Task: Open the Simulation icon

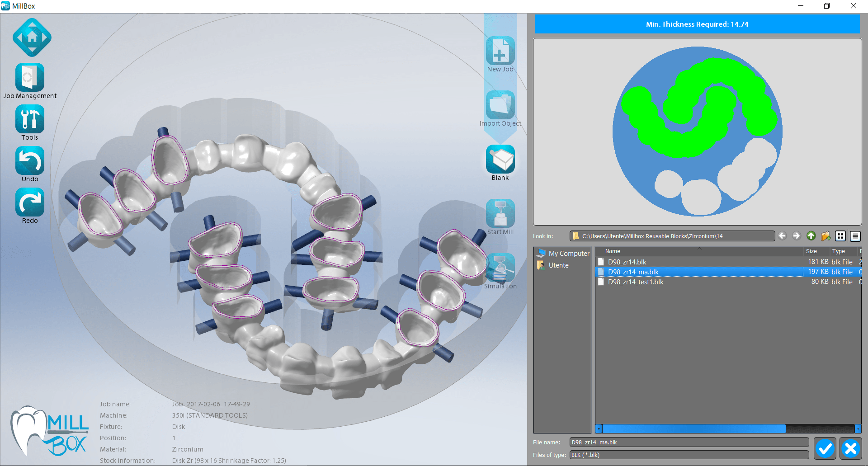Action: coord(500,268)
